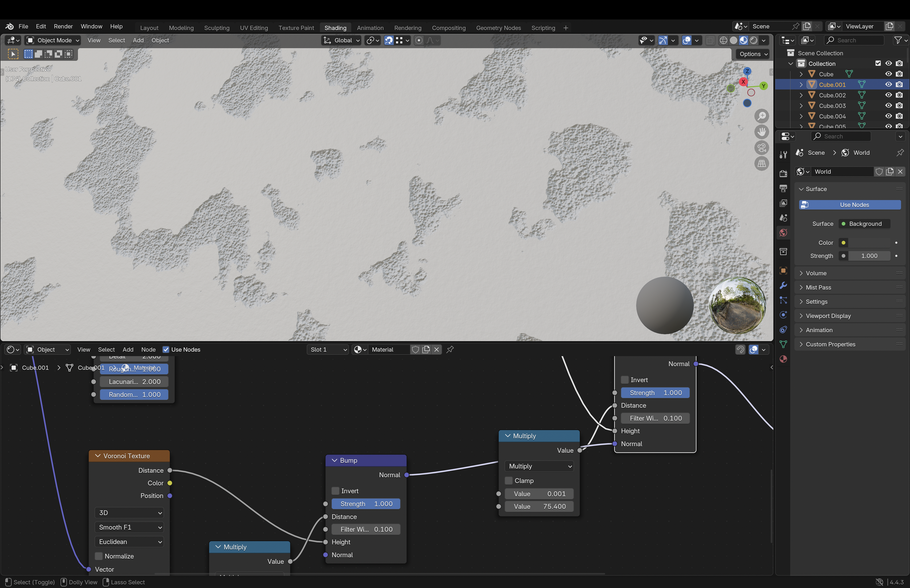Enable Invert checkbox on lower Bump node
The height and width of the screenshot is (588, 910).
click(335, 491)
